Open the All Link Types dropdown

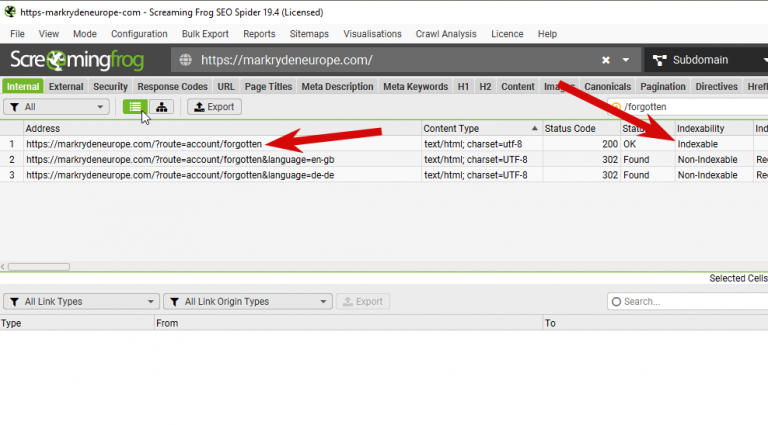81,302
